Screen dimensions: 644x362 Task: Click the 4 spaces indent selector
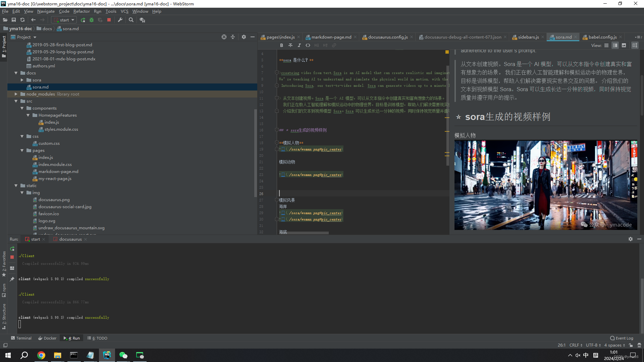614,345
